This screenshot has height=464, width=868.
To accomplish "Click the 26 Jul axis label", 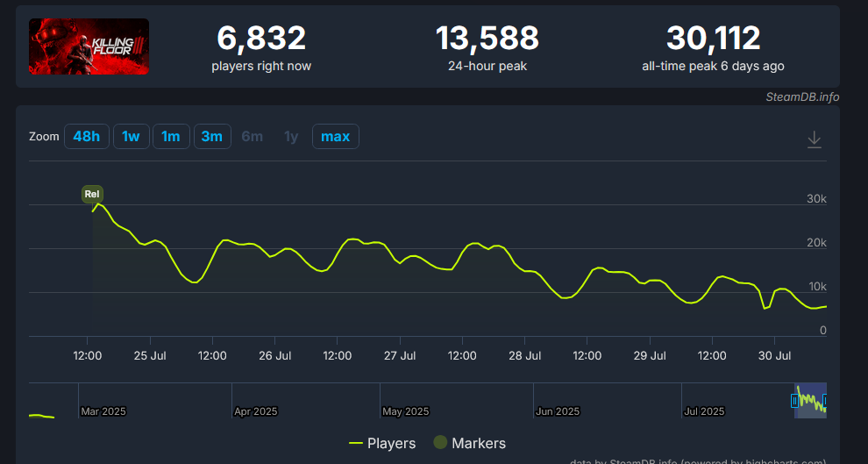I will tap(275, 355).
